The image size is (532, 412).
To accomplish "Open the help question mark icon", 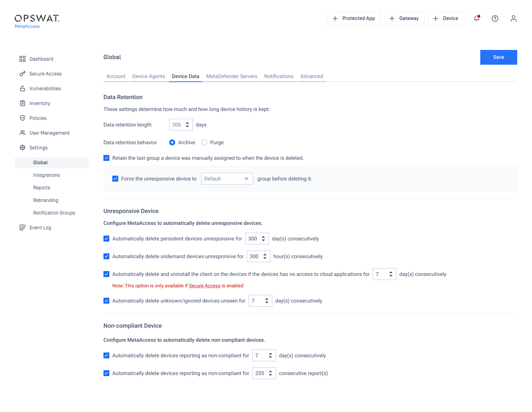I will pyautogui.click(x=495, y=18).
